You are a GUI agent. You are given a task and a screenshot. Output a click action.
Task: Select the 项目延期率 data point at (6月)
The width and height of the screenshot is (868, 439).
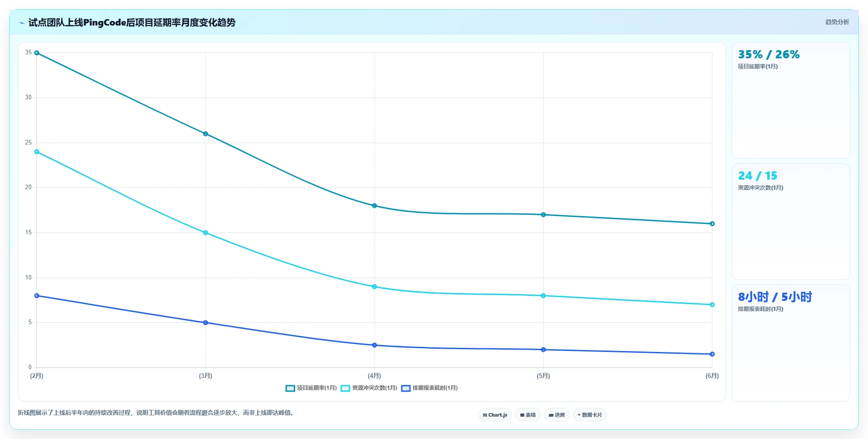point(712,224)
